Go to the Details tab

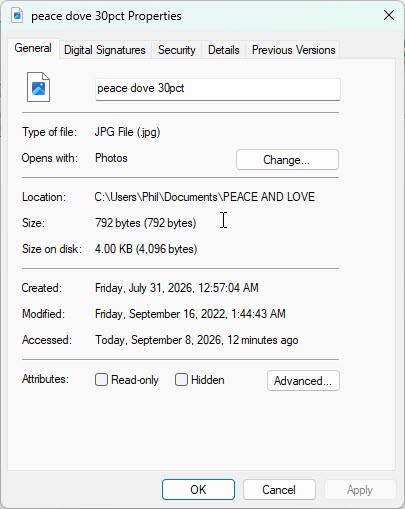[224, 50]
